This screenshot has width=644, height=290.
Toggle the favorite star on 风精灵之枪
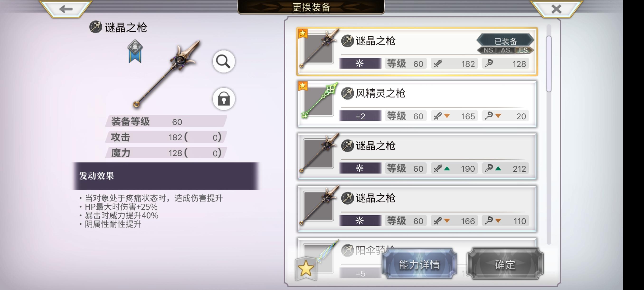tap(303, 86)
